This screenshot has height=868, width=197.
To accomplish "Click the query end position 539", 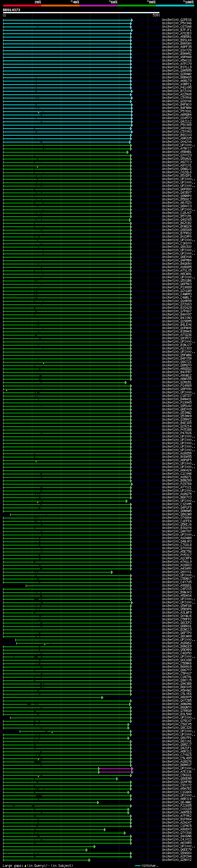I will click(155, 15).
